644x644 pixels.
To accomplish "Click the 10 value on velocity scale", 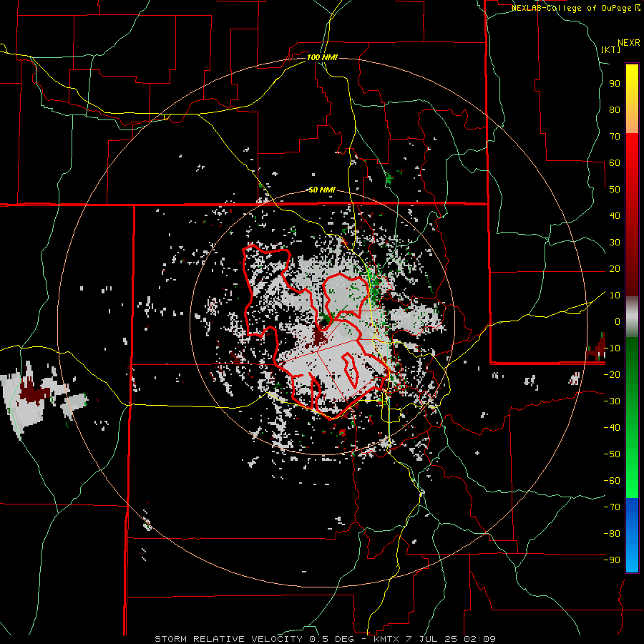I will tap(615, 296).
